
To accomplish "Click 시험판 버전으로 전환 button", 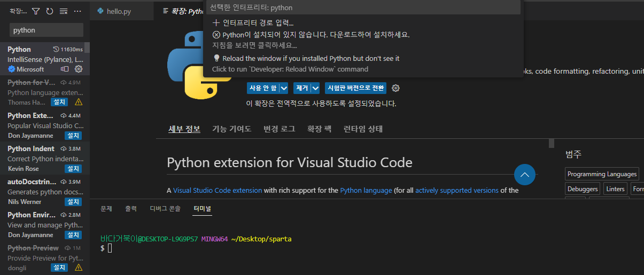I will coord(355,88).
